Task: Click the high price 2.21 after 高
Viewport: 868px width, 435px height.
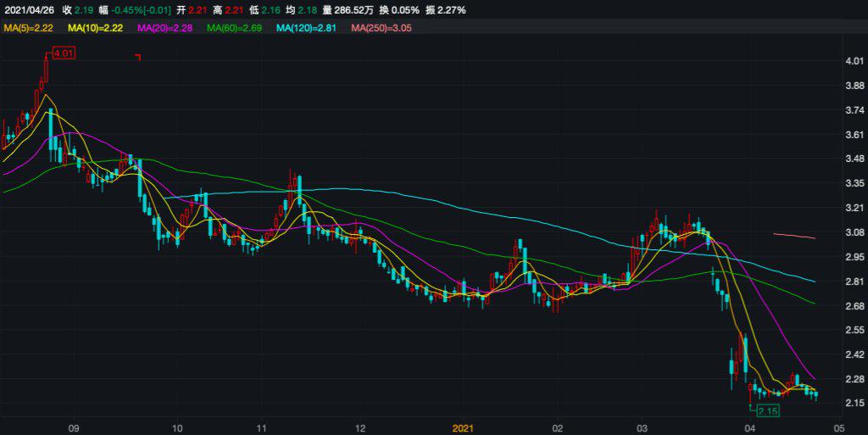Action: click(x=234, y=10)
